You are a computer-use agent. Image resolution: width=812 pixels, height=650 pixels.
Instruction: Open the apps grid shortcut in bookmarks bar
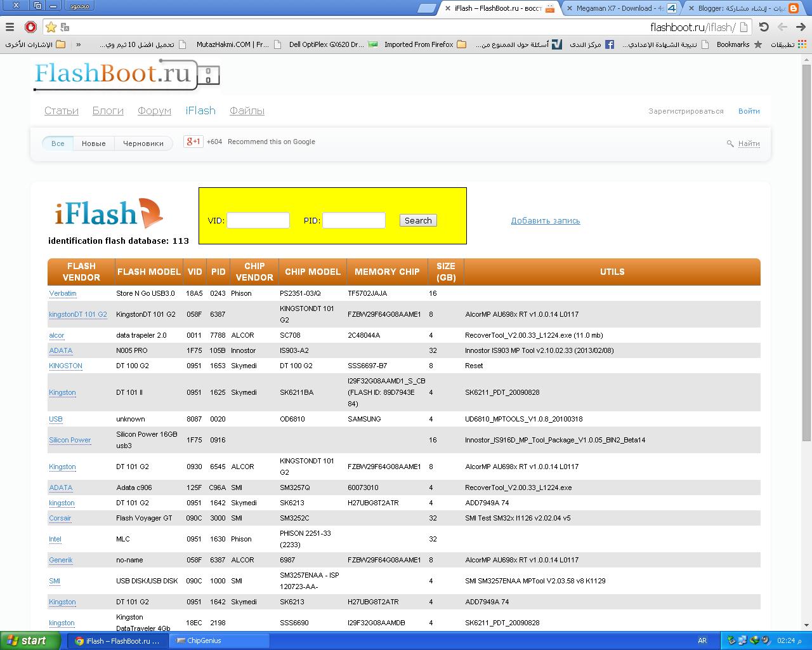click(x=802, y=44)
